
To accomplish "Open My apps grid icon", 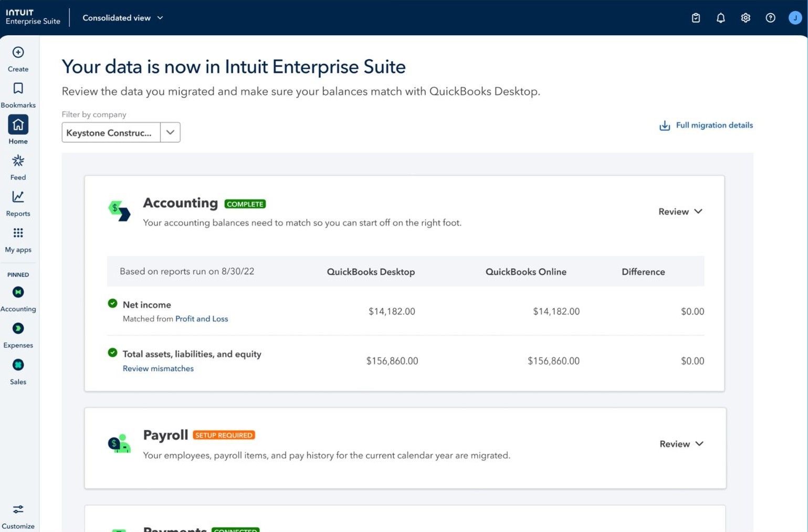I will (x=18, y=233).
